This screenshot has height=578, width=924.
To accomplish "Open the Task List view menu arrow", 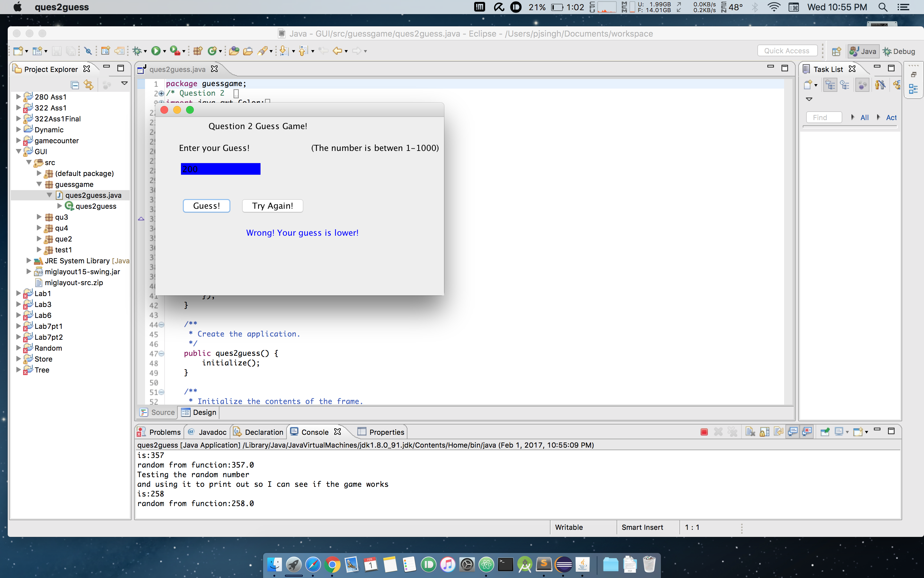I will point(809,100).
